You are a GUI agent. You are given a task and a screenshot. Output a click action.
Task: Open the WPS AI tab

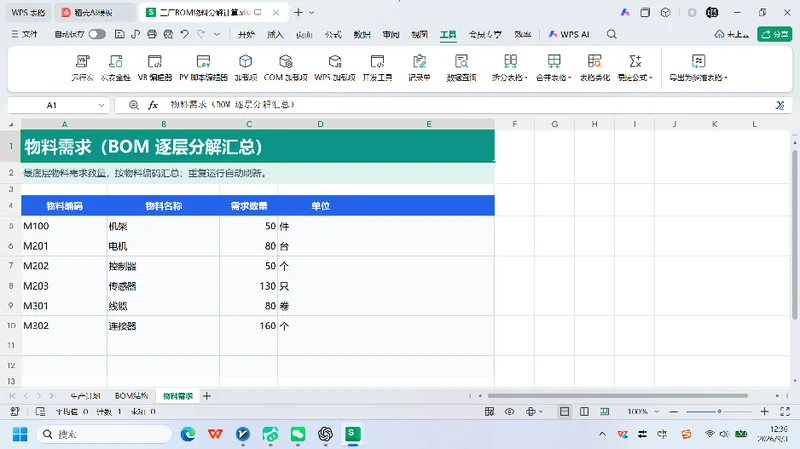(x=569, y=34)
